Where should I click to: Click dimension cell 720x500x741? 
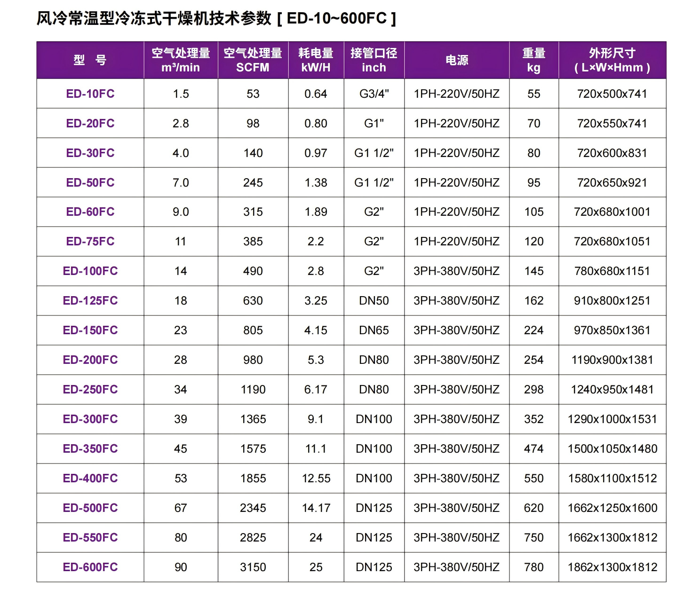point(612,94)
